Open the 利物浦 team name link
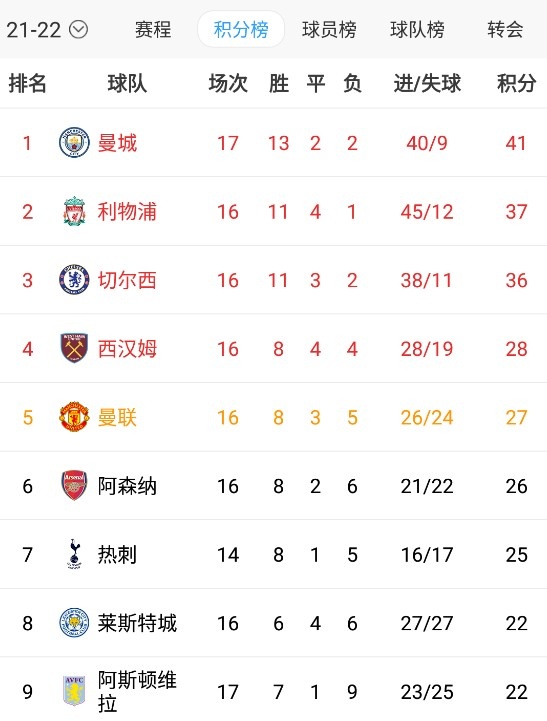The image size is (547, 721). tap(127, 212)
